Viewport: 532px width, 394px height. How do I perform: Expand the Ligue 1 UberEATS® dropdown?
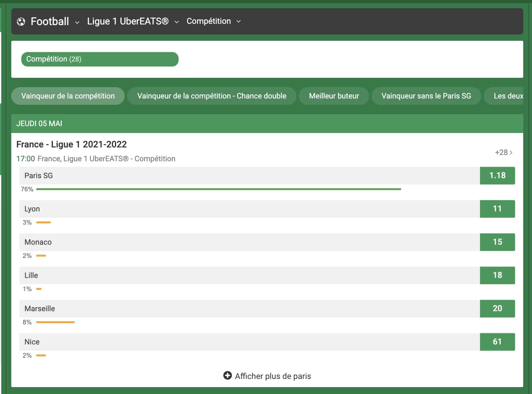click(x=133, y=21)
